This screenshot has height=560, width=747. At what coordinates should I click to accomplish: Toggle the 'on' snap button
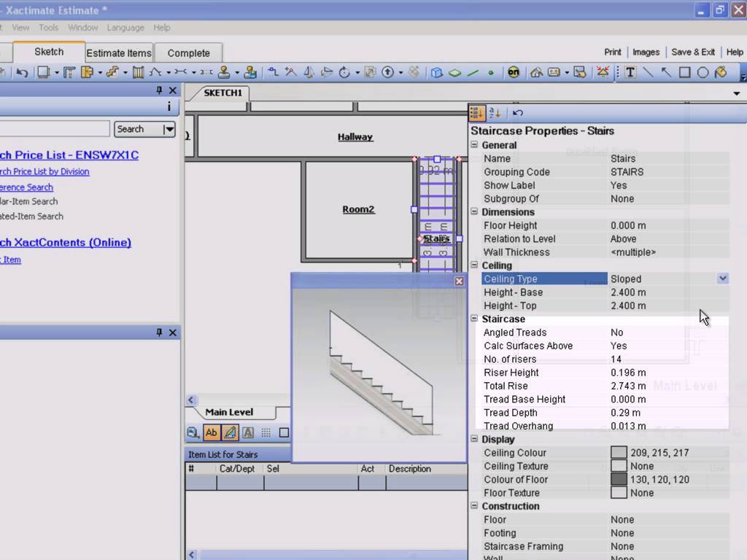coord(514,72)
